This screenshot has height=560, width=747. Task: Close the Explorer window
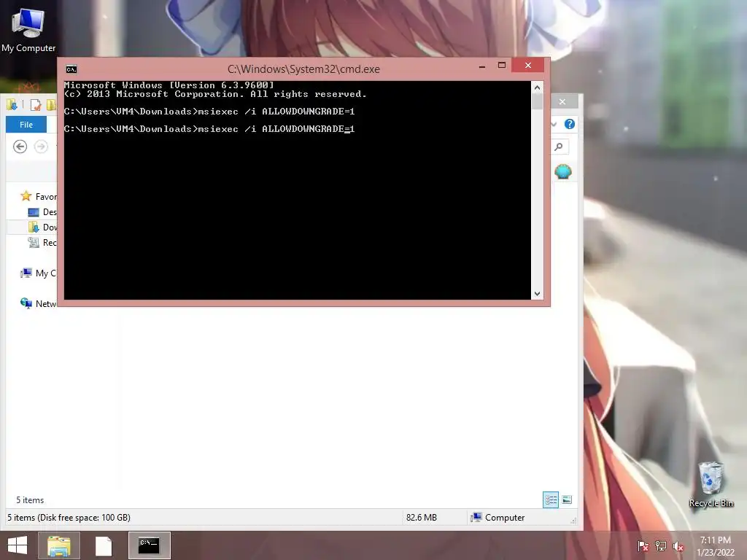click(x=562, y=101)
